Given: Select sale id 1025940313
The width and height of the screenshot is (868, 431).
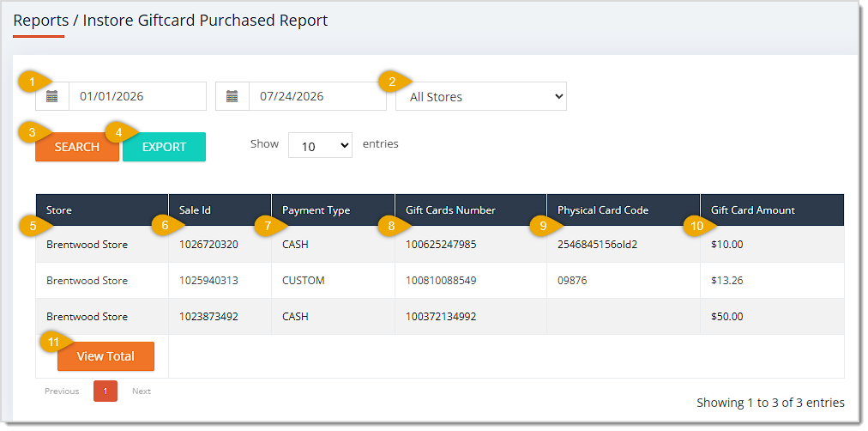Looking at the screenshot, I should coord(208,280).
